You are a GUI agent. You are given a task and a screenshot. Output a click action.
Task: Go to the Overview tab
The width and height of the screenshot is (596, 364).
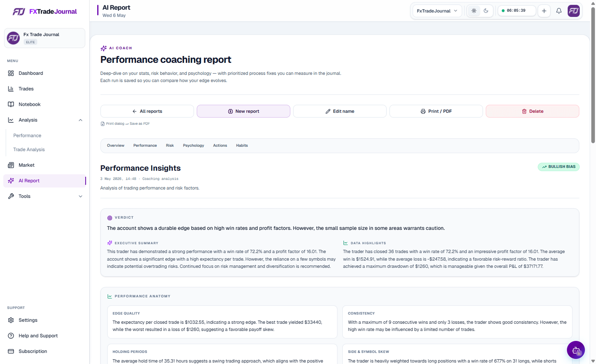click(x=116, y=145)
